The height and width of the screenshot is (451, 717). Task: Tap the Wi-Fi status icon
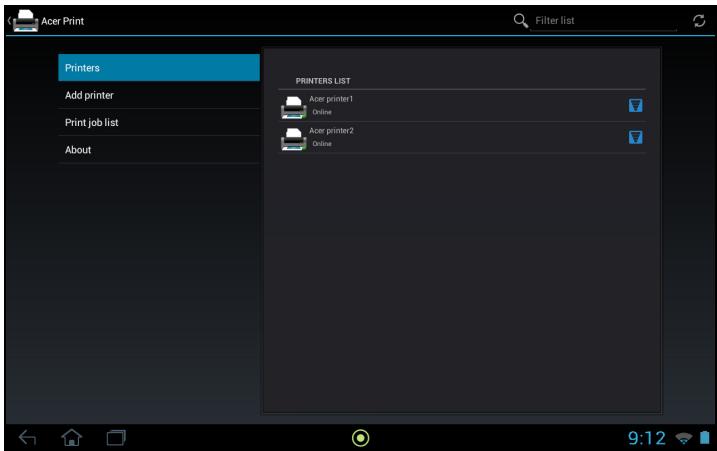pos(684,438)
